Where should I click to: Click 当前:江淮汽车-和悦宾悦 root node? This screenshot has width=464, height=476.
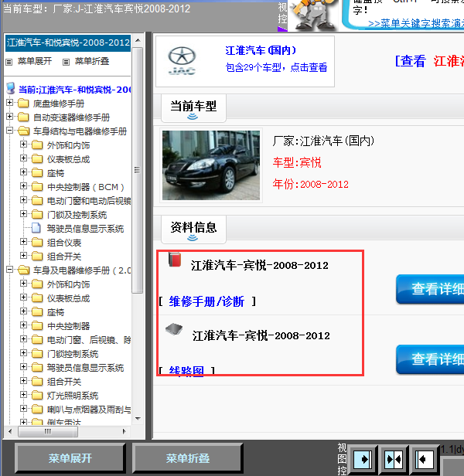(x=75, y=90)
